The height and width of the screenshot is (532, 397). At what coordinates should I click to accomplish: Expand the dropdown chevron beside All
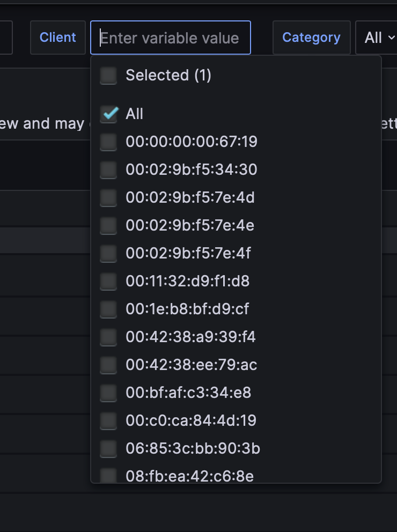point(392,38)
